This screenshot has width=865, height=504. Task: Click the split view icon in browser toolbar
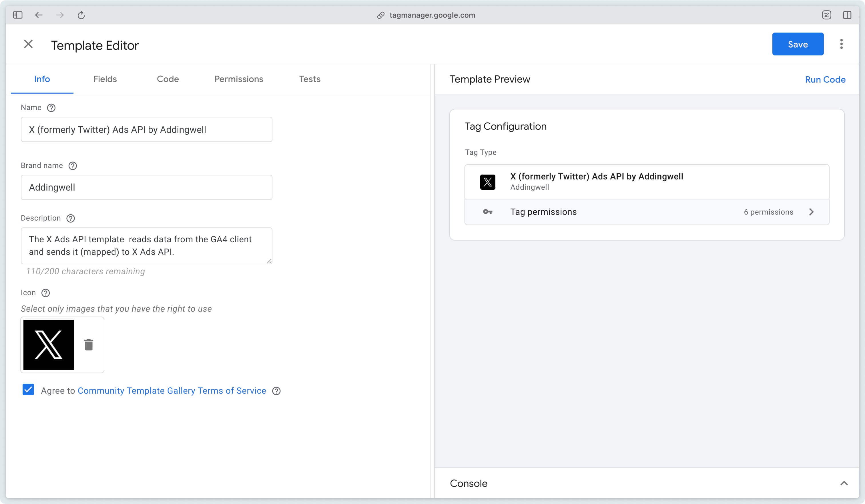click(847, 15)
